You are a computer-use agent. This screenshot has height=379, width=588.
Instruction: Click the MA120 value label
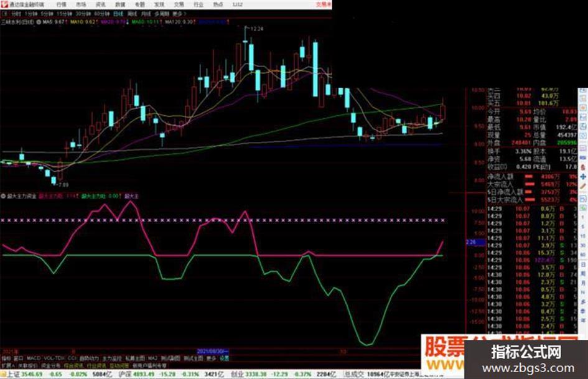pyautogui.click(x=180, y=22)
